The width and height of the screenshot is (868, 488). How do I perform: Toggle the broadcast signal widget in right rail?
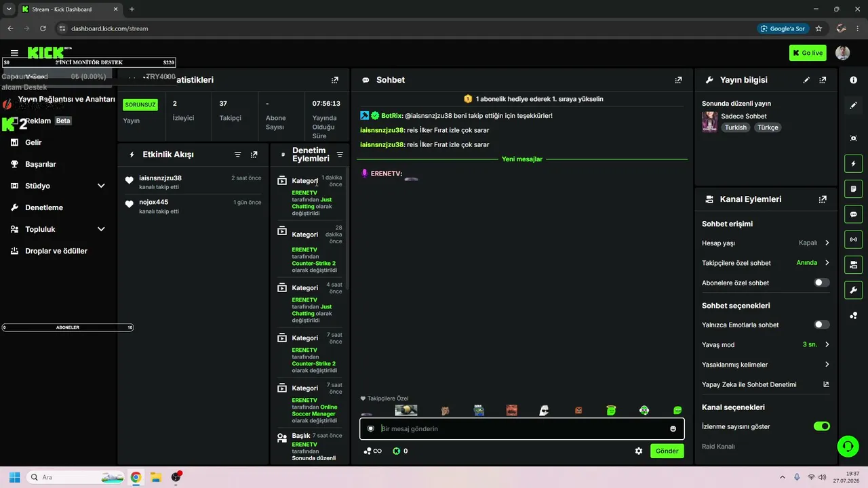(x=853, y=239)
